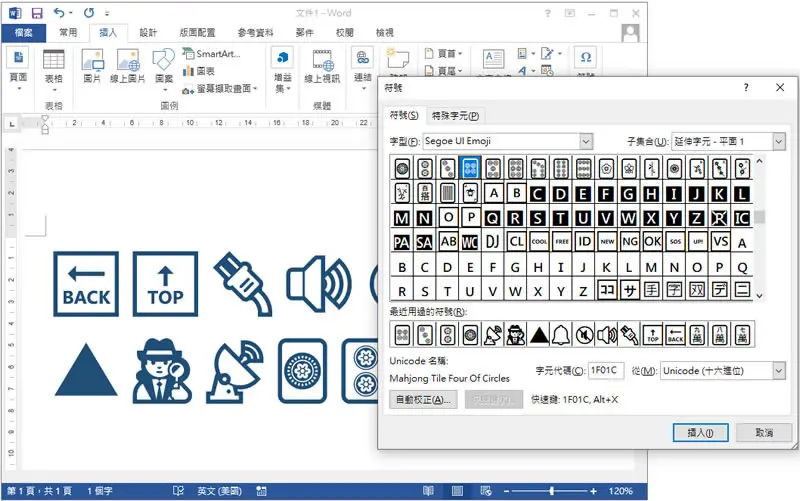Expand the 子集合 subset dropdown
This screenshot has height=501, width=800.
[779, 141]
